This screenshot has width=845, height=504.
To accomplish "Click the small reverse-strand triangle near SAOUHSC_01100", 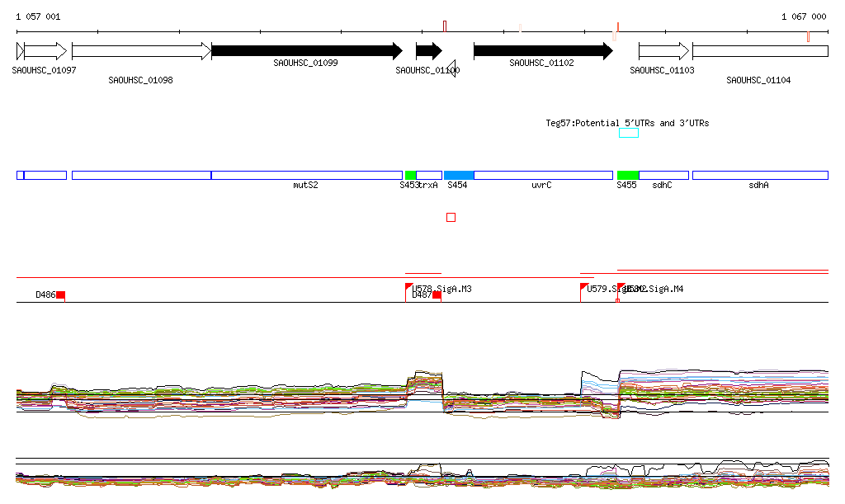I will point(451,68).
